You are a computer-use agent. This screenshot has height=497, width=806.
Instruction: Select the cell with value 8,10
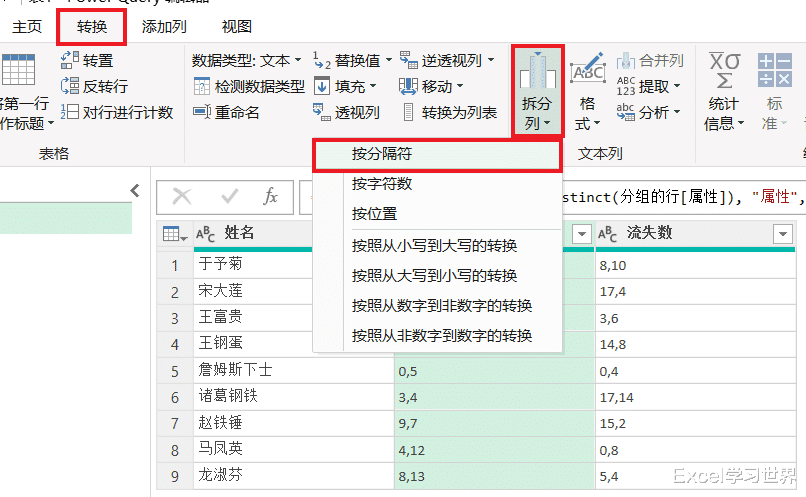coord(695,265)
